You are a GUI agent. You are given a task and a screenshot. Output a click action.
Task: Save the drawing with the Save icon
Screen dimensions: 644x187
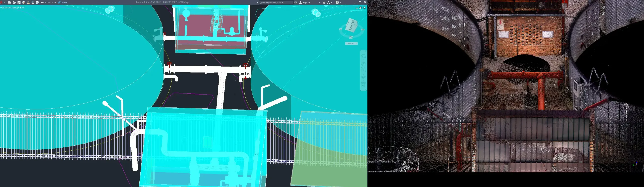19,2
